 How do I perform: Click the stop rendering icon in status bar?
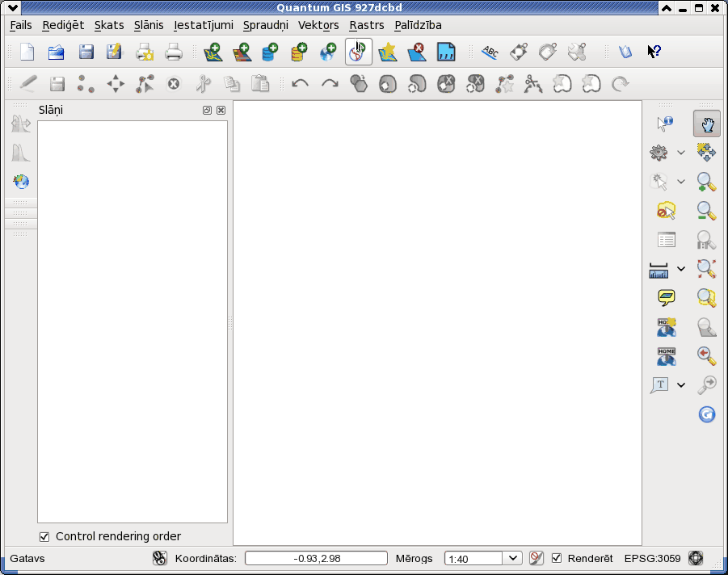pyautogui.click(x=537, y=558)
